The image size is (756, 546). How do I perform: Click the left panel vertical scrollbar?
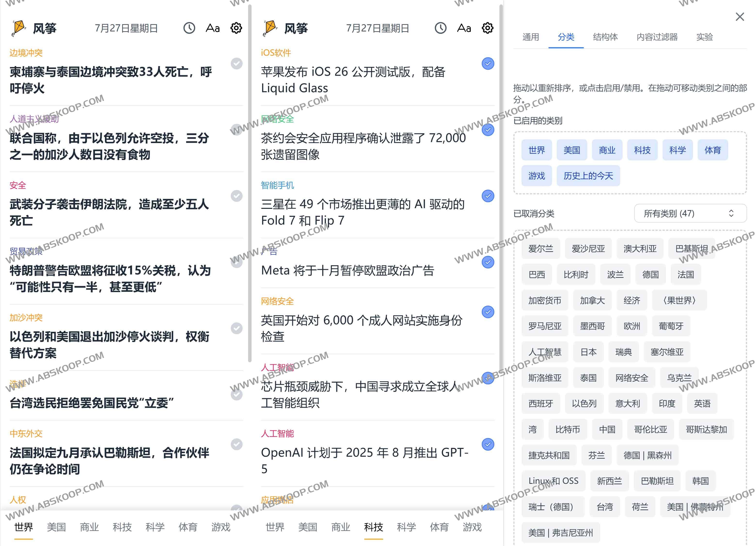point(250,183)
